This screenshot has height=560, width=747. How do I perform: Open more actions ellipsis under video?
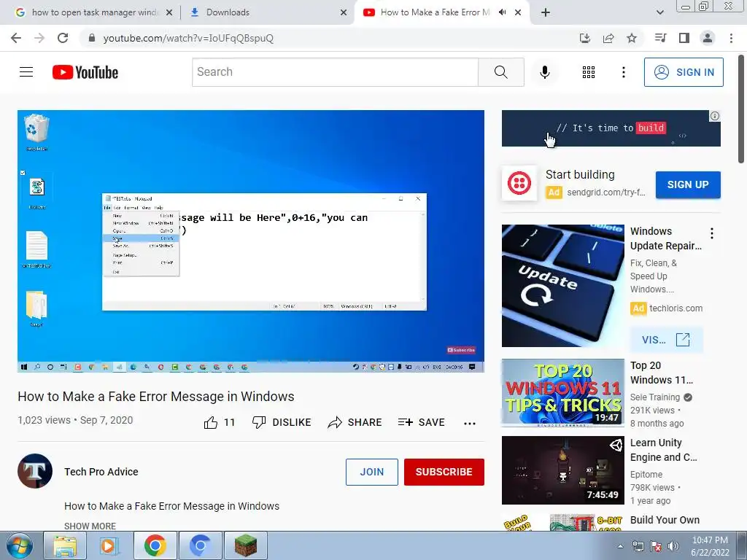coord(470,424)
